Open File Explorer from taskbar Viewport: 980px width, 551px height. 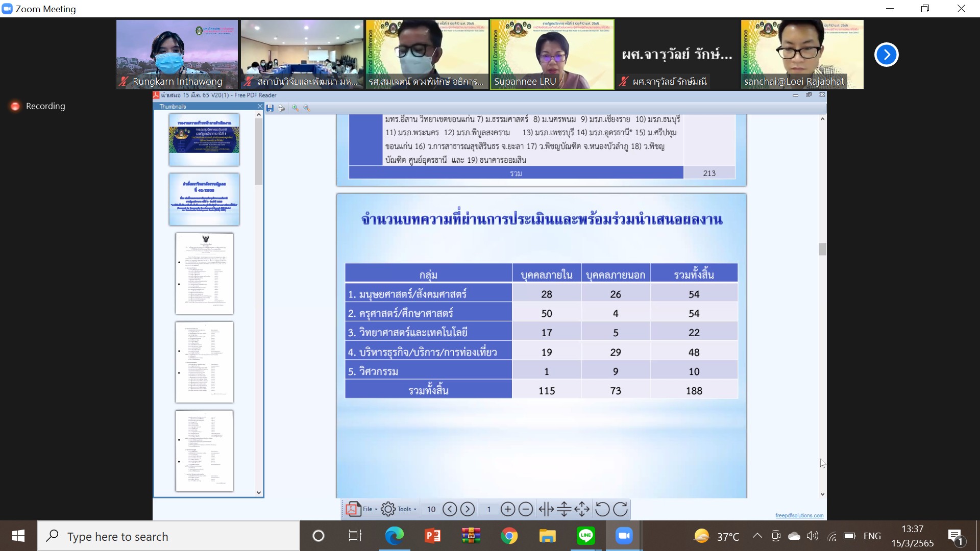point(547,536)
